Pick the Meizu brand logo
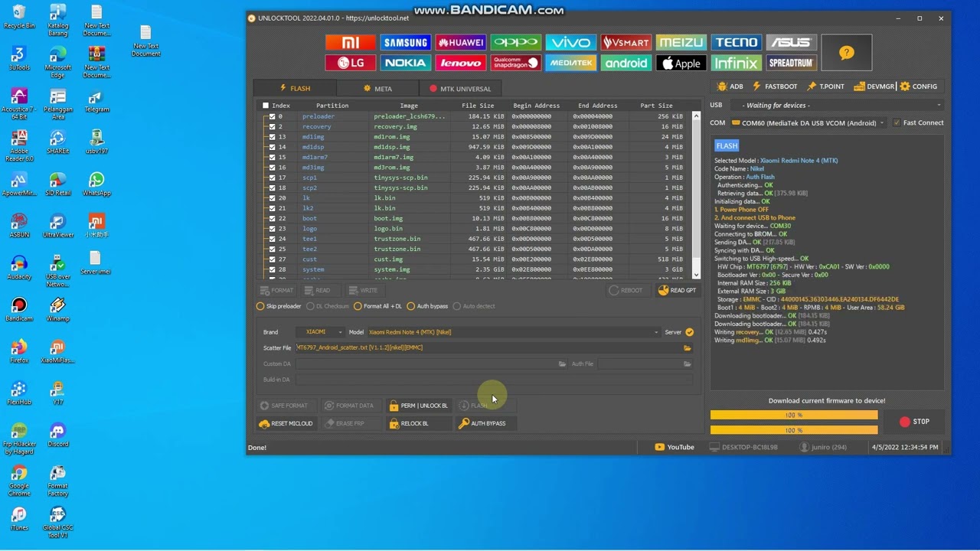The width and height of the screenshot is (980, 551). (x=681, y=43)
